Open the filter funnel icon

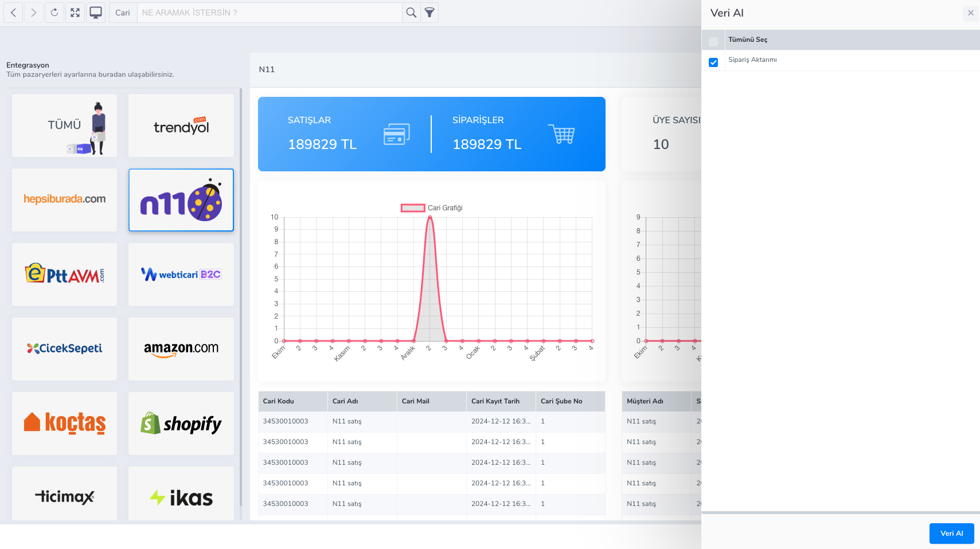pyautogui.click(x=430, y=13)
